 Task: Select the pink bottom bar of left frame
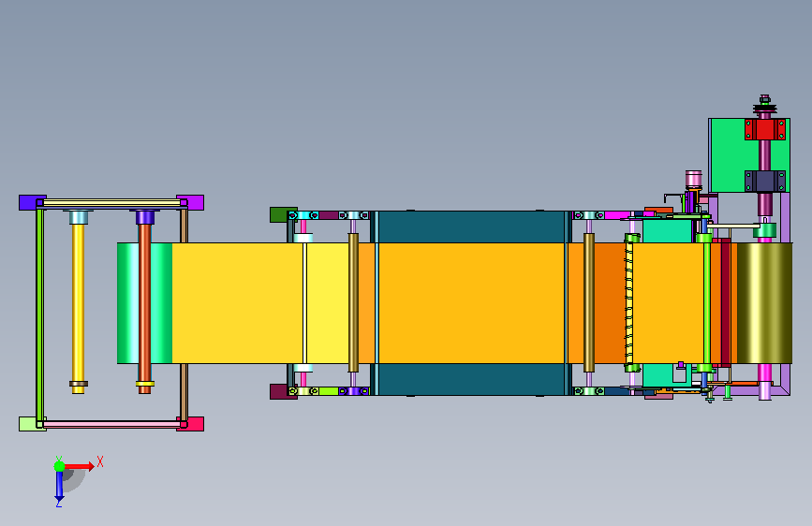point(111,425)
